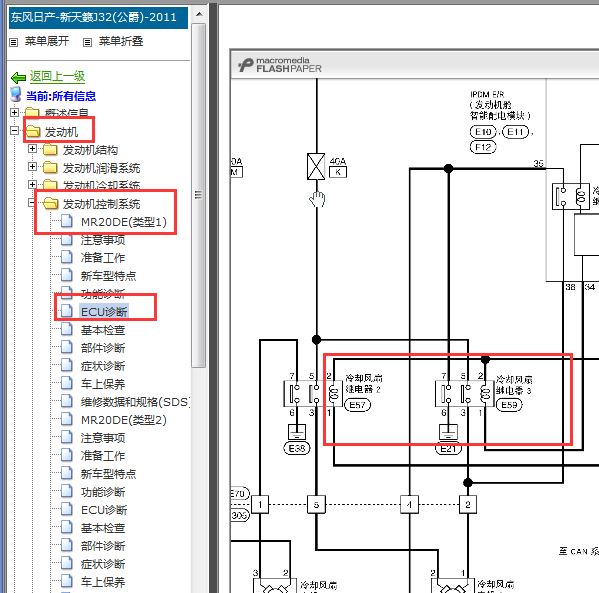This screenshot has width=599, height=593.
Task: Open 发动机润滑系统 tree item
Action: point(101,168)
